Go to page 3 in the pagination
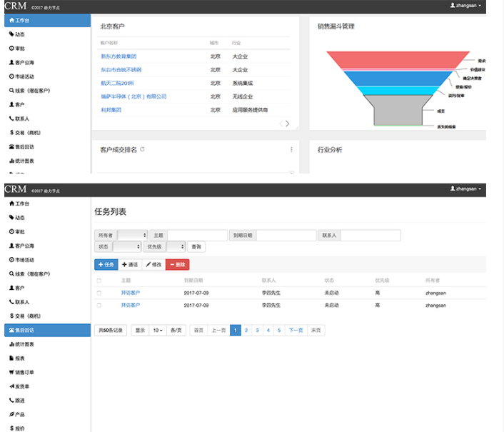 tap(257, 331)
